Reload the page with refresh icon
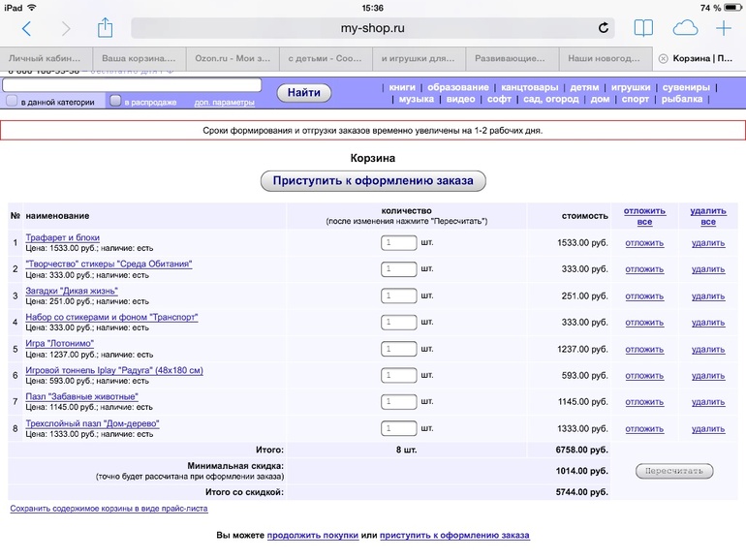 tap(605, 28)
